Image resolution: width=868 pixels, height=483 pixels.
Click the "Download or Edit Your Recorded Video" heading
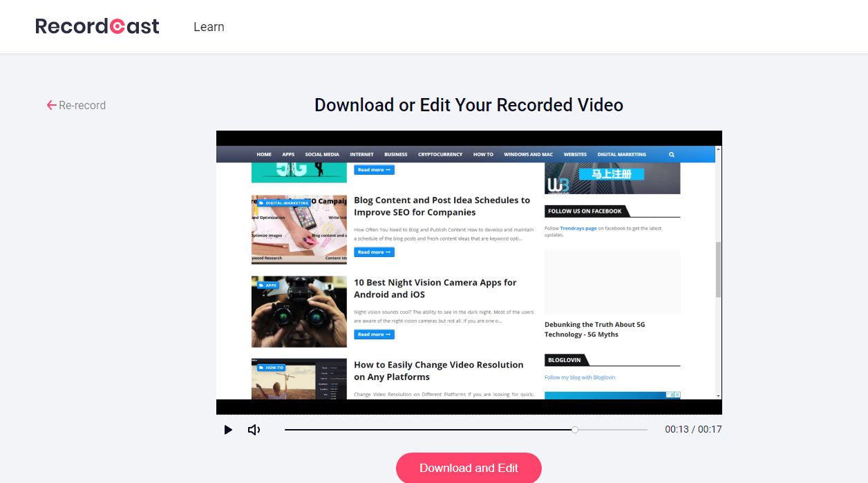coord(469,105)
